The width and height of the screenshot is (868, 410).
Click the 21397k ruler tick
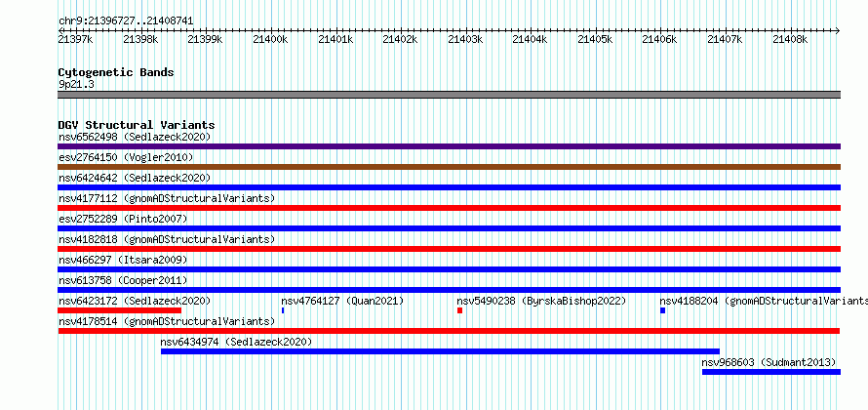(x=75, y=39)
